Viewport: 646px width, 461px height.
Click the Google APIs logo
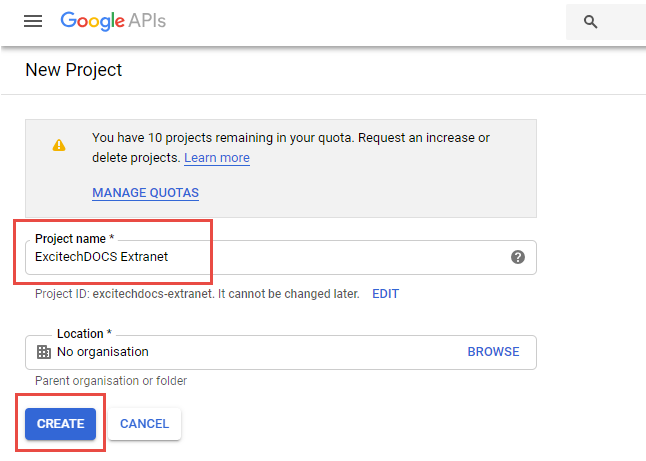112,21
